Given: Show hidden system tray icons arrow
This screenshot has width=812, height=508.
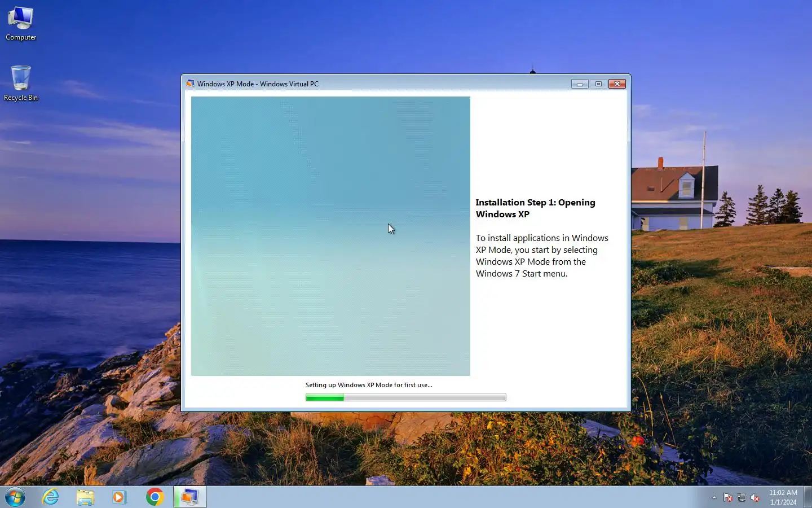Looking at the screenshot, I should click(x=714, y=497).
